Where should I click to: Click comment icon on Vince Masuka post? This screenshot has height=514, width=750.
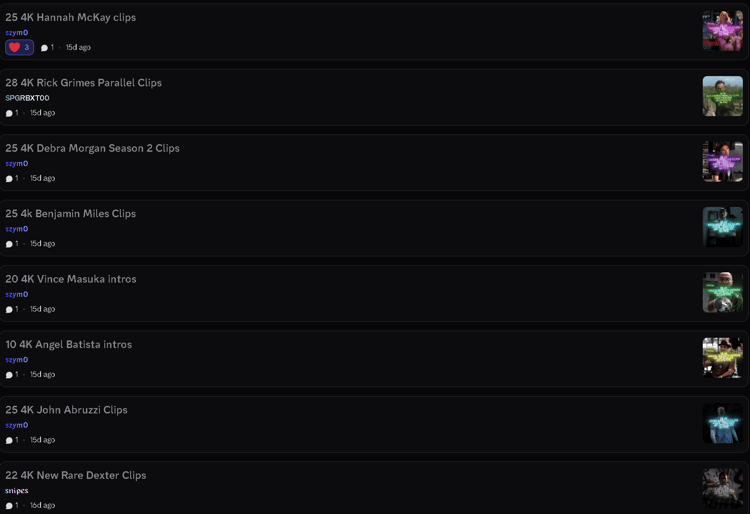click(x=9, y=309)
